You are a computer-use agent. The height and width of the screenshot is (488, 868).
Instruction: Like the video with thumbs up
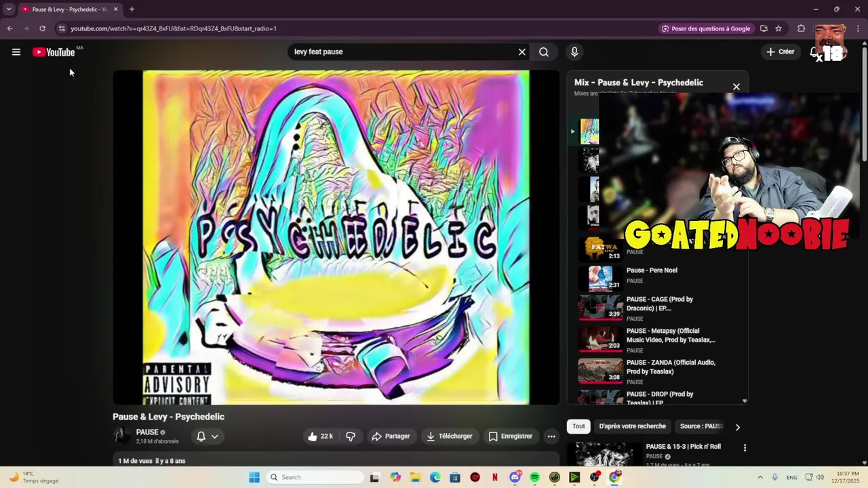tap(320, 436)
